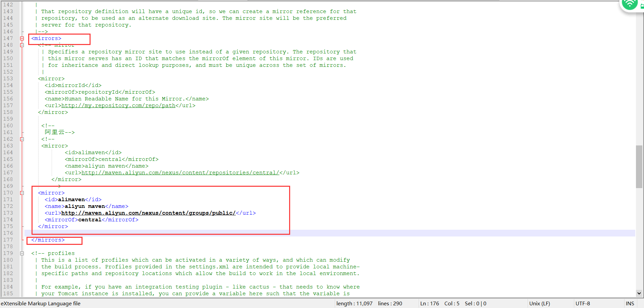Click the <id>mirrorId</id> line
Image resolution: width=644 pixels, height=308 pixels.
[x=73, y=85]
